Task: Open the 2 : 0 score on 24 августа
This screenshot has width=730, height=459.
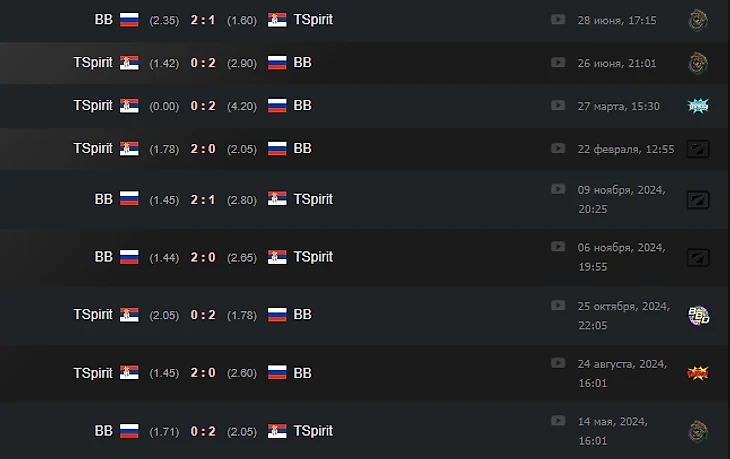Action: pyautogui.click(x=203, y=372)
